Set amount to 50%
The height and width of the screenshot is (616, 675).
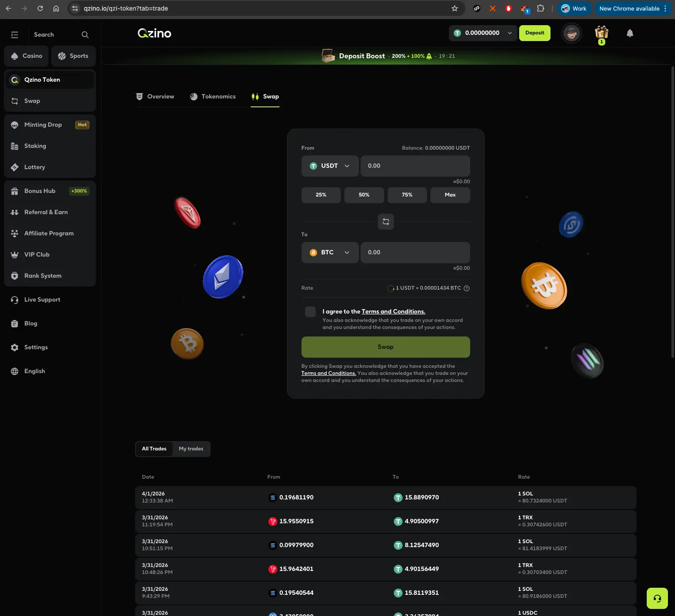[364, 195]
